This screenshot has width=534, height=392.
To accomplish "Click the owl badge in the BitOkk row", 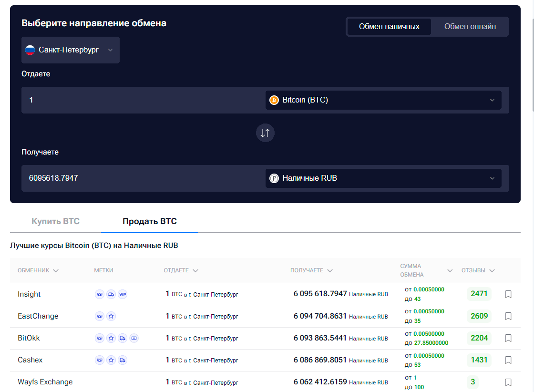I will click(100, 338).
